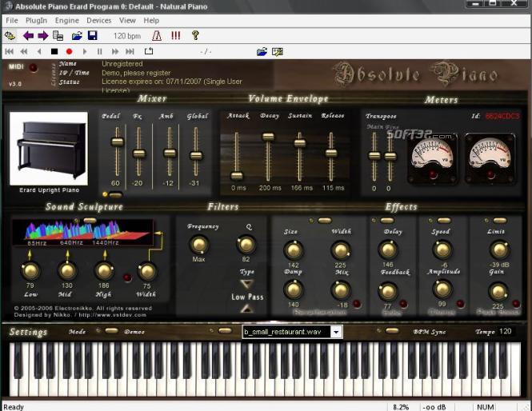Click the High EQ knob
Image resolution: width=532 pixels, height=411 pixels.
pos(104,270)
